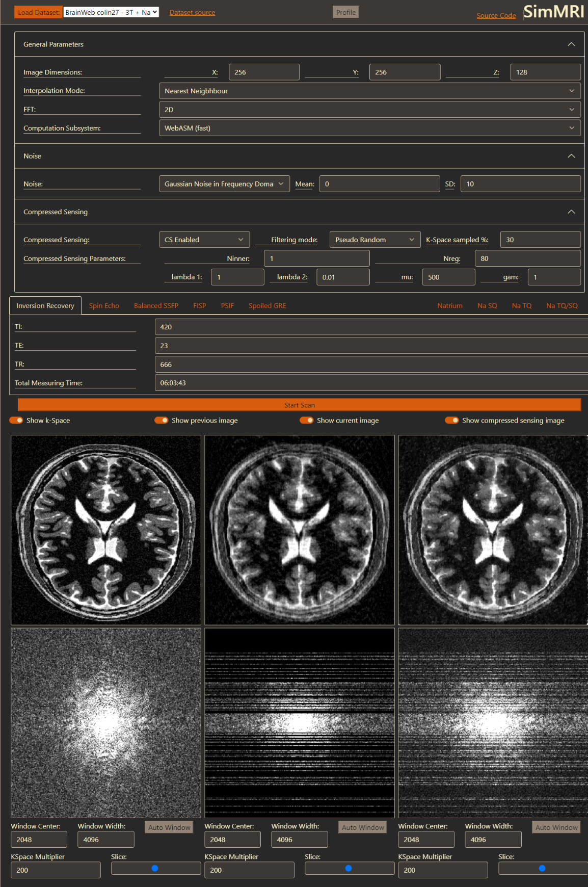Open the Interpolation Mode dropdown
588x887 pixels.
(369, 91)
